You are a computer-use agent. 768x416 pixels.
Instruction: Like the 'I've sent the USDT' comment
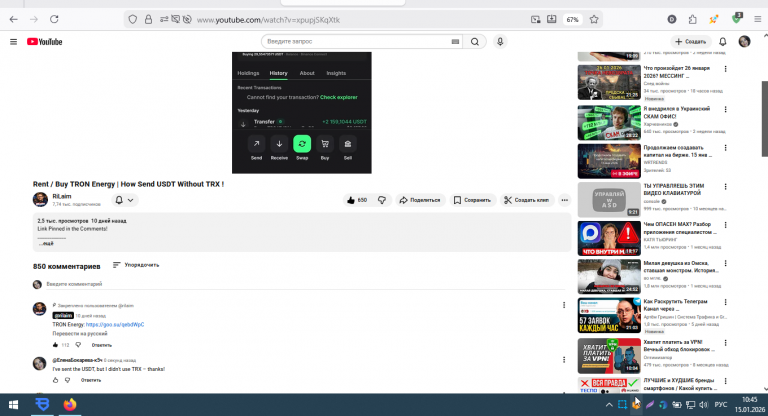click(x=55, y=380)
